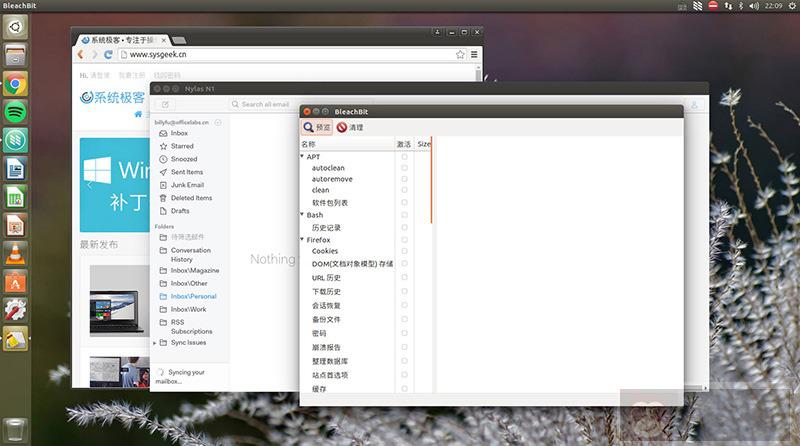Launch VLC media player from launcher
Image resolution: width=800 pixels, height=446 pixels.
pos(15,254)
